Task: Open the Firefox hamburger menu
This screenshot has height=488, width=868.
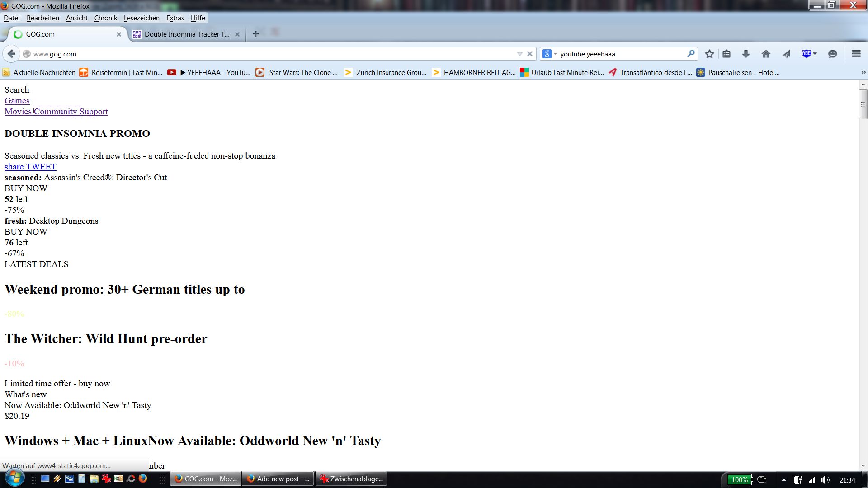Action: pos(856,54)
